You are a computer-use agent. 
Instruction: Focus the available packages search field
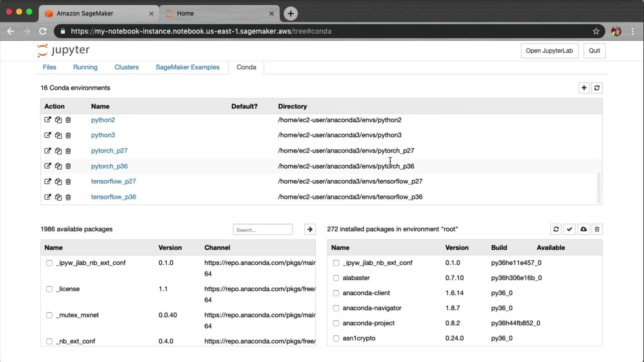[x=263, y=230]
